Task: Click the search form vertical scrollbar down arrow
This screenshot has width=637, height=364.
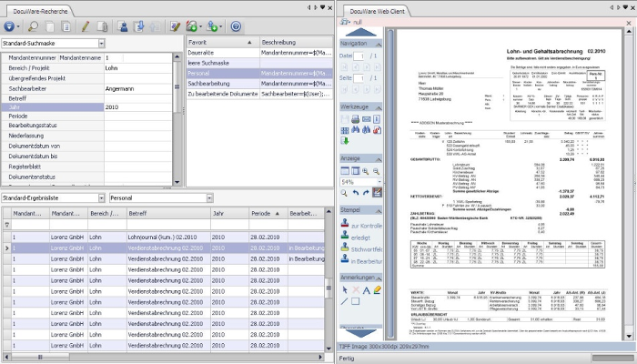Action: (x=177, y=182)
